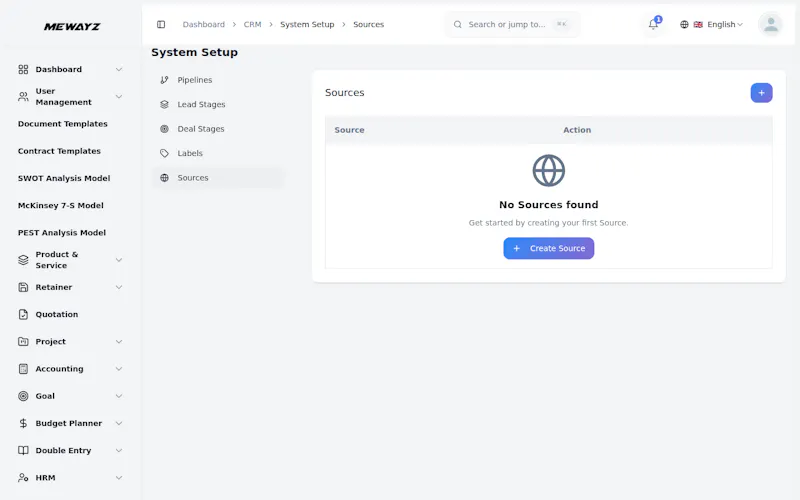Click the Project folder icon
800x500 pixels.
point(23,342)
